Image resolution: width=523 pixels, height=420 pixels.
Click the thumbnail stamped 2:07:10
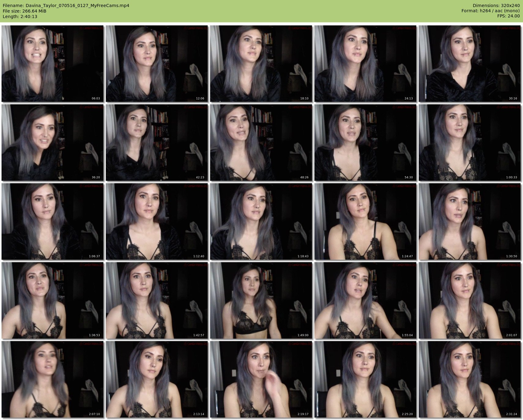point(52,379)
